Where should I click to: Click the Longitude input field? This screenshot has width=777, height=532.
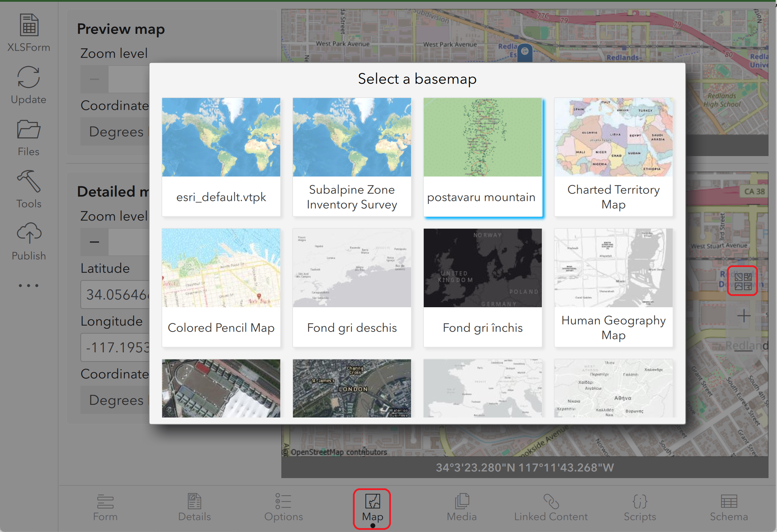[x=115, y=347]
